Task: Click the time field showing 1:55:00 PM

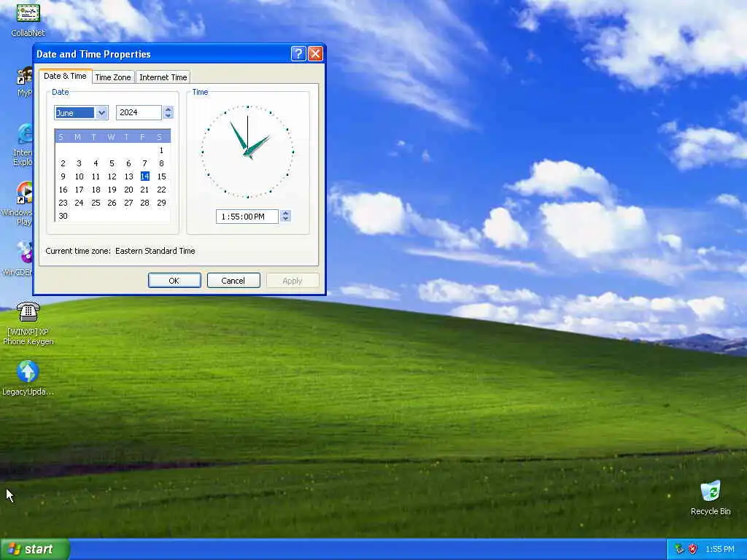Action: pyautogui.click(x=247, y=217)
